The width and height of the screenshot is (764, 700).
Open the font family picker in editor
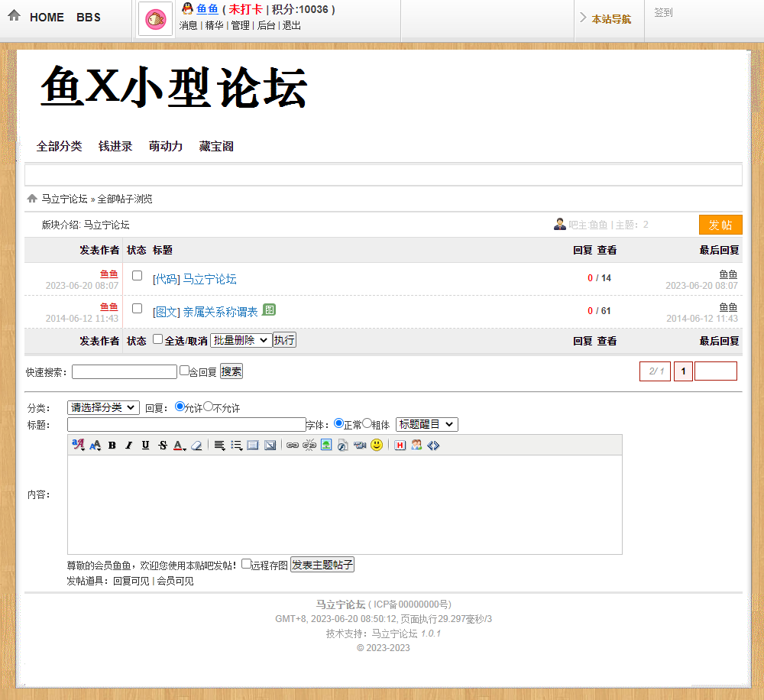coord(78,445)
